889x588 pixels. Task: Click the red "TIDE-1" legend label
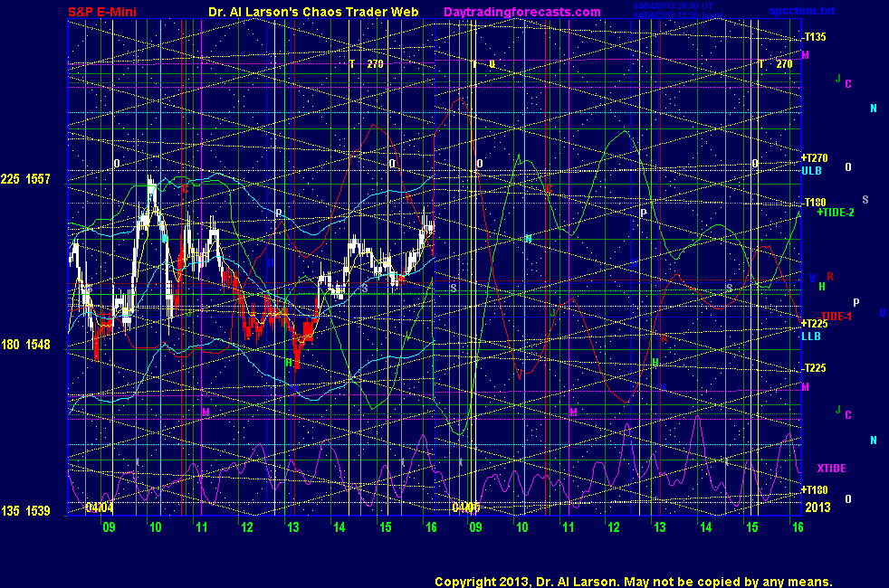point(836,316)
